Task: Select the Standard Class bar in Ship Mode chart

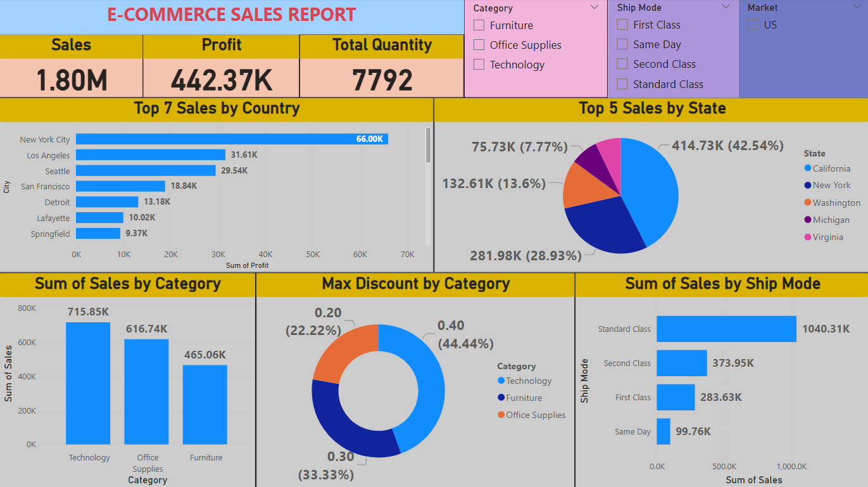Action: [726, 329]
